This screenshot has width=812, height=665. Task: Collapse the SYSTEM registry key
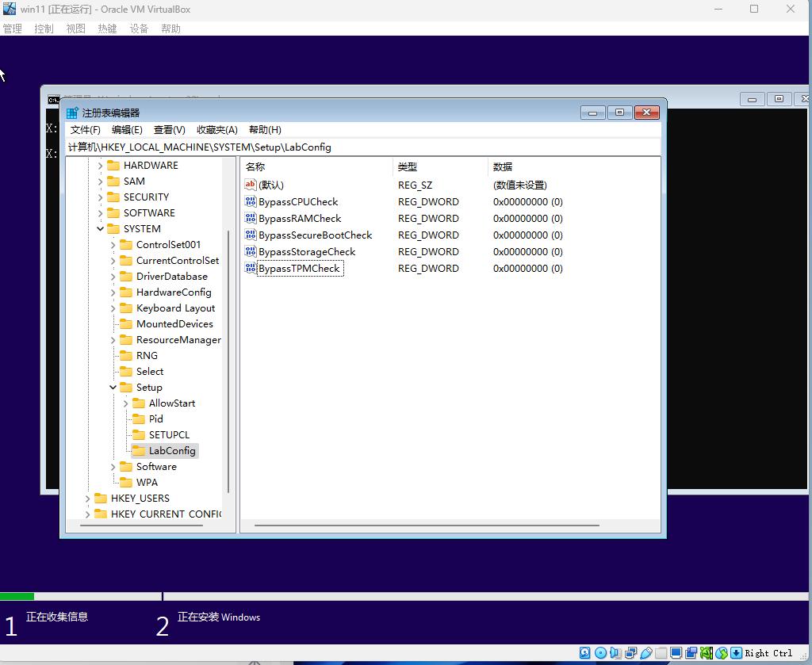(101, 229)
